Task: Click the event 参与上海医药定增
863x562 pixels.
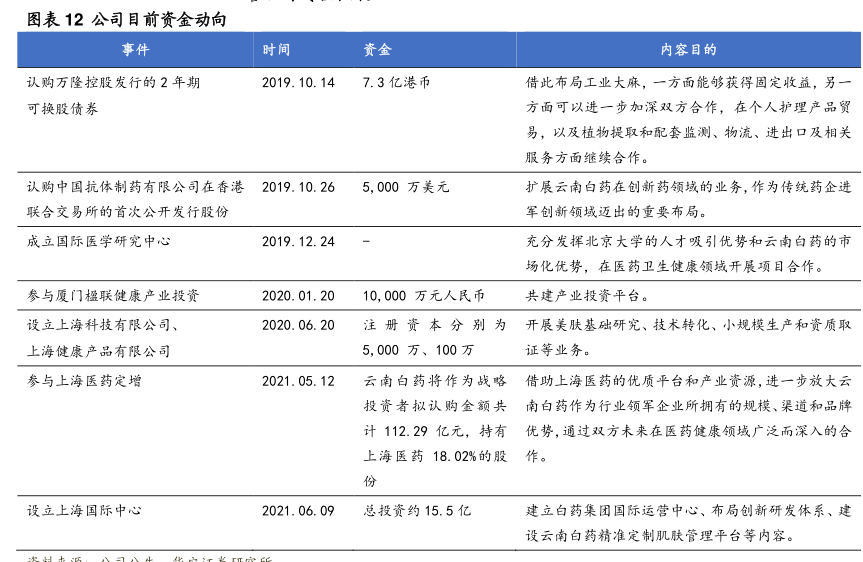Action: coord(84,381)
